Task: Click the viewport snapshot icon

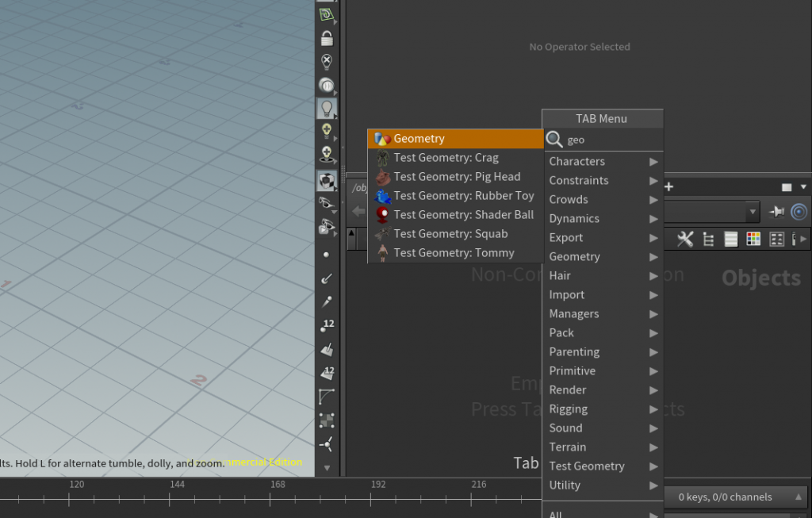Action: pos(326,13)
